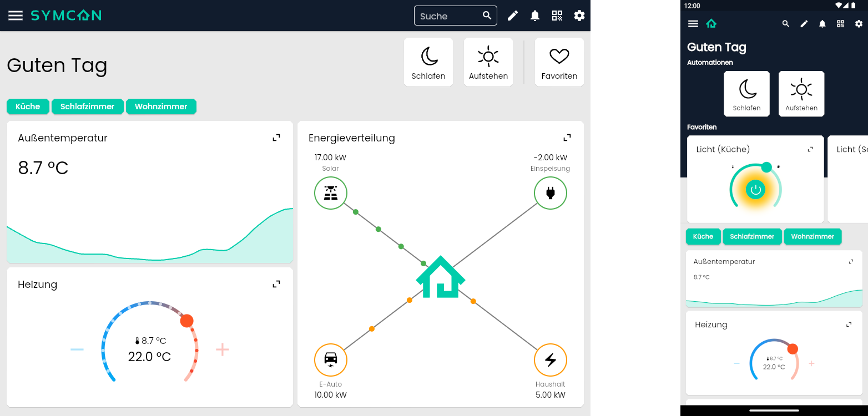The image size is (868, 416).
Task: Expand the Energieverteilung card to fullscreen
Action: click(567, 138)
